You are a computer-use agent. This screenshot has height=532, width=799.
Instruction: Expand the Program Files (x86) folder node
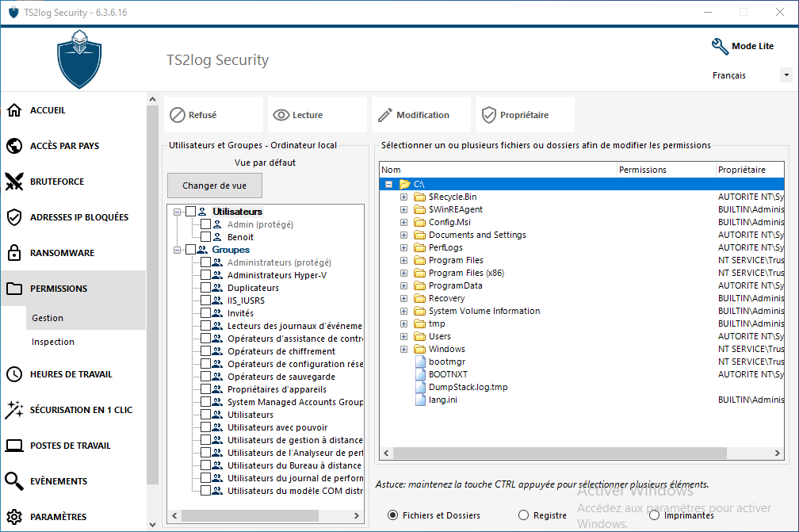[x=403, y=273]
